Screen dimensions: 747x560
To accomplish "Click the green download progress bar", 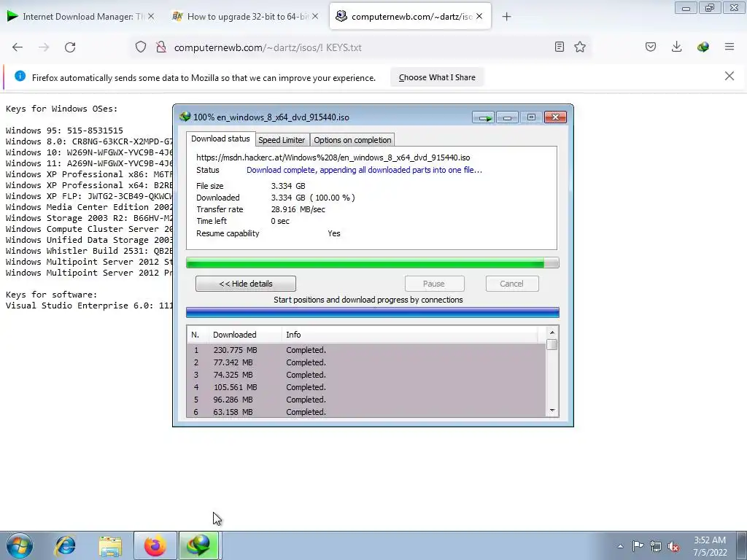I will point(373,262).
